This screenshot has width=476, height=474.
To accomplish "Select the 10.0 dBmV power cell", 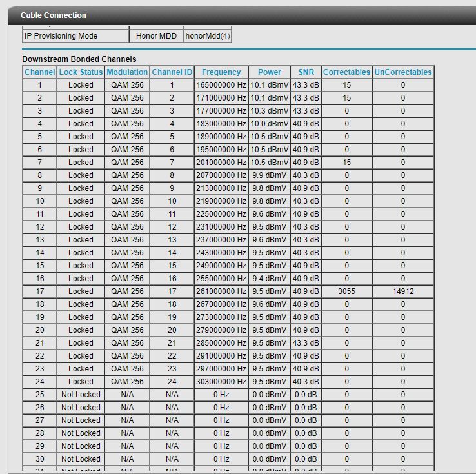I will 270,124.
